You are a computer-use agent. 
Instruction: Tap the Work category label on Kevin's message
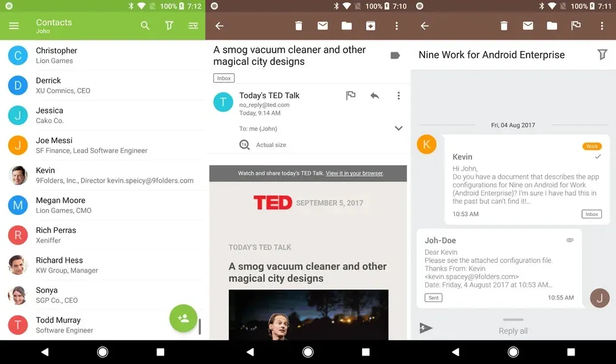(x=592, y=146)
